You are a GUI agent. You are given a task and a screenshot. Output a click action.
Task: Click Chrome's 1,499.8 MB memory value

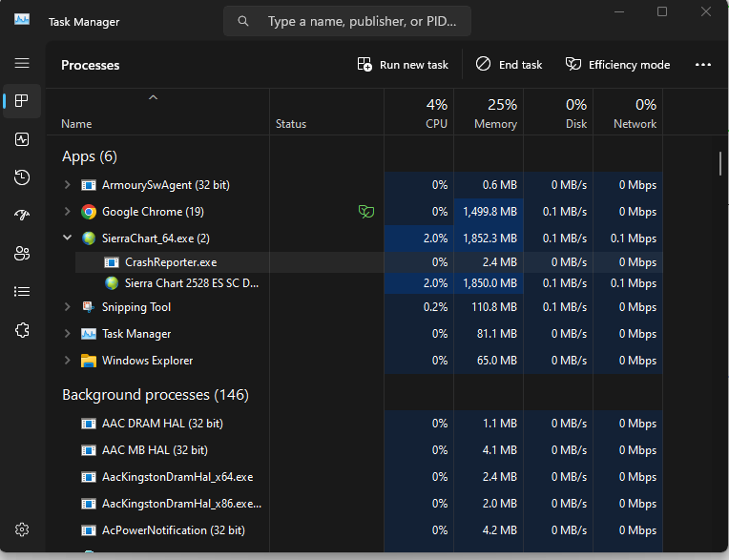(x=489, y=212)
